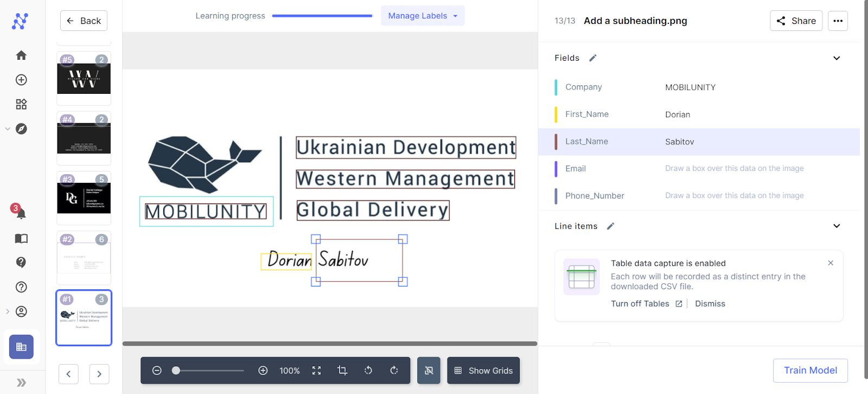The height and width of the screenshot is (394, 868).
Task: Click the Share button
Action: [x=796, y=21]
